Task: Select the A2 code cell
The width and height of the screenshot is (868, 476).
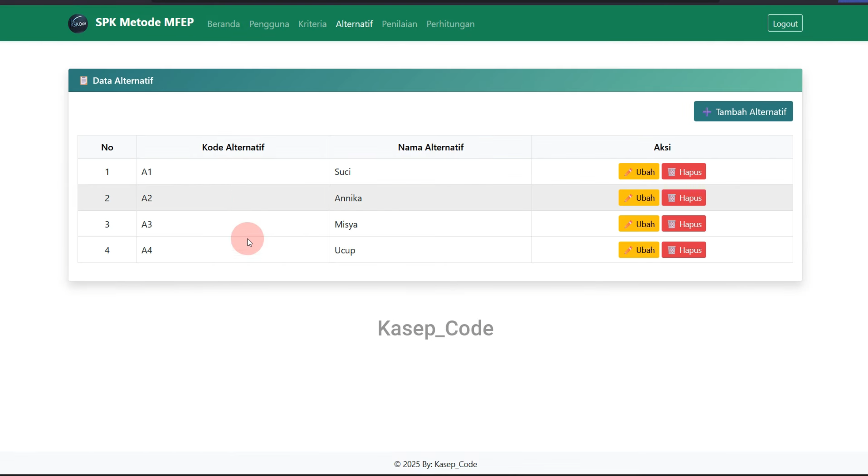Action: [x=233, y=198]
